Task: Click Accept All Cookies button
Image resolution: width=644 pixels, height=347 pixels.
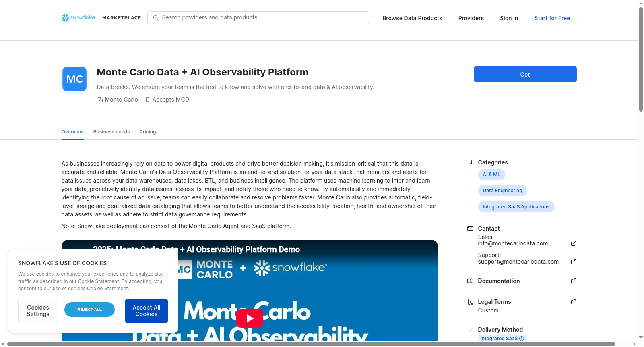Action: pyautogui.click(x=147, y=311)
